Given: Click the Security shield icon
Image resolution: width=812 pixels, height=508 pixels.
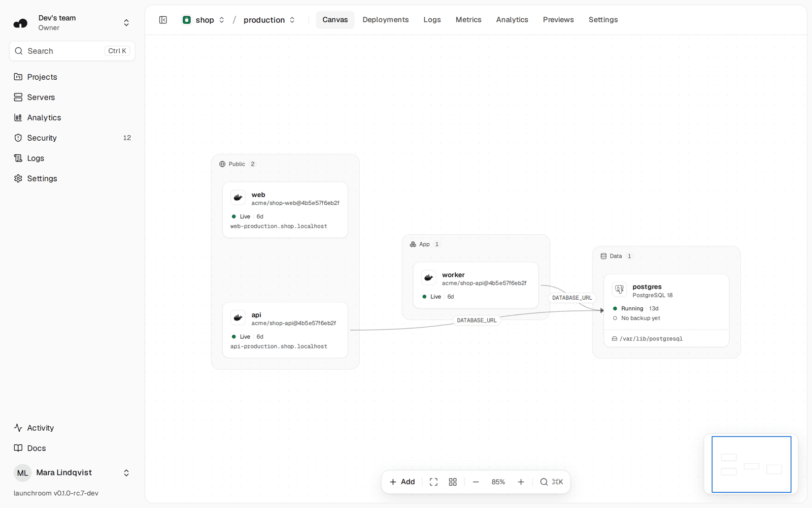Looking at the screenshot, I should (18, 138).
